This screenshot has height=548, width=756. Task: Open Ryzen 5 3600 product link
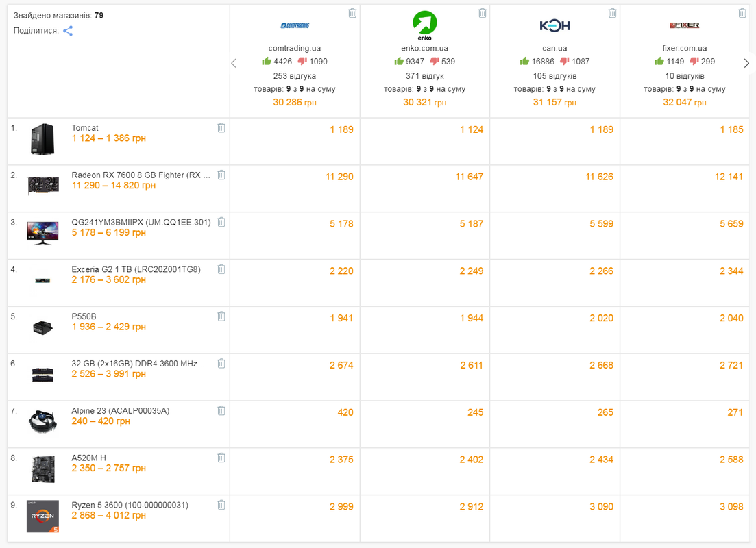(130, 505)
